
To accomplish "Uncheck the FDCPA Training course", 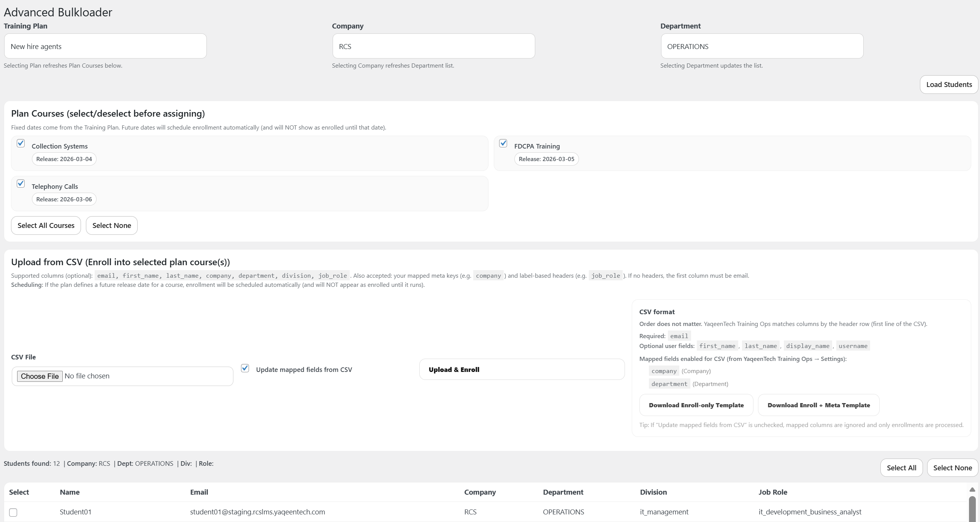I will click(x=503, y=143).
